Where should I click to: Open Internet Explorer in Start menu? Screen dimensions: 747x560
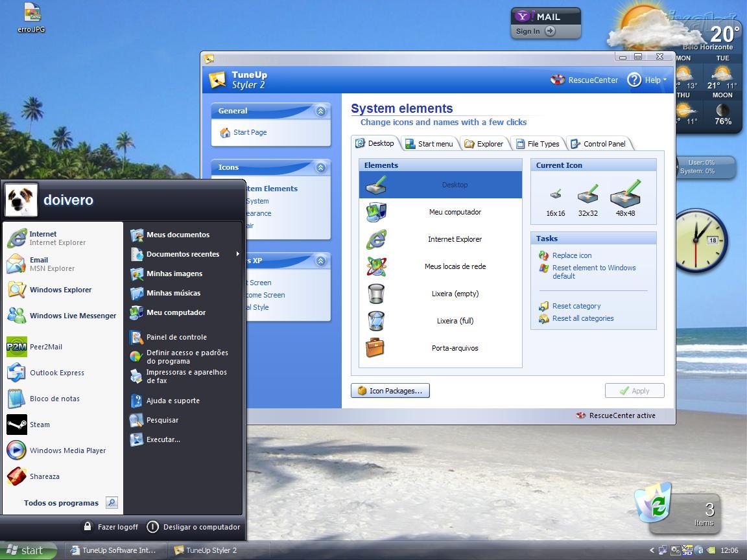click(62, 238)
